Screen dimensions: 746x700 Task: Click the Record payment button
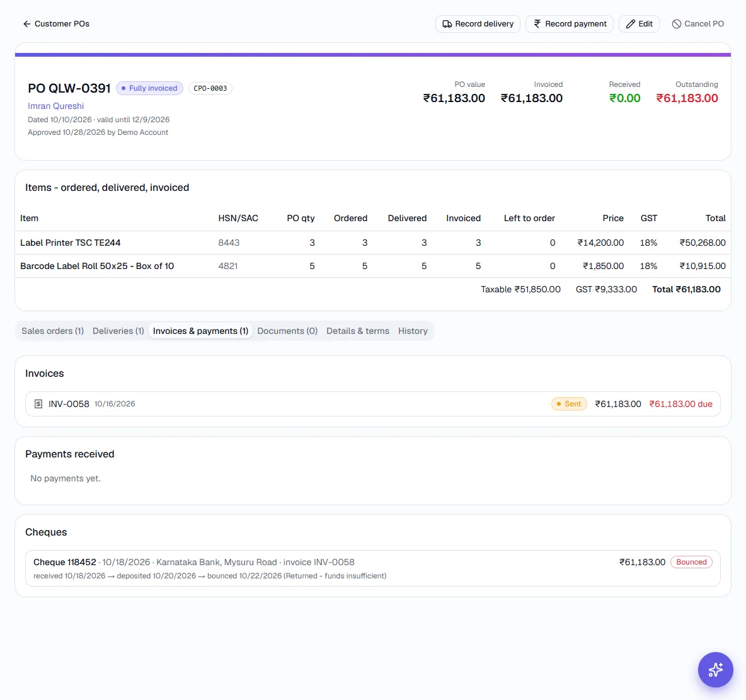pos(570,24)
